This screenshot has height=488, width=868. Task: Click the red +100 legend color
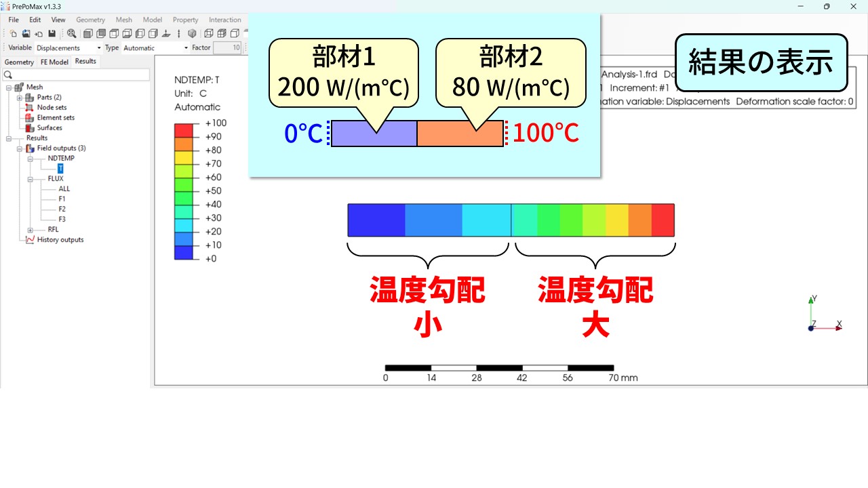coord(183,130)
